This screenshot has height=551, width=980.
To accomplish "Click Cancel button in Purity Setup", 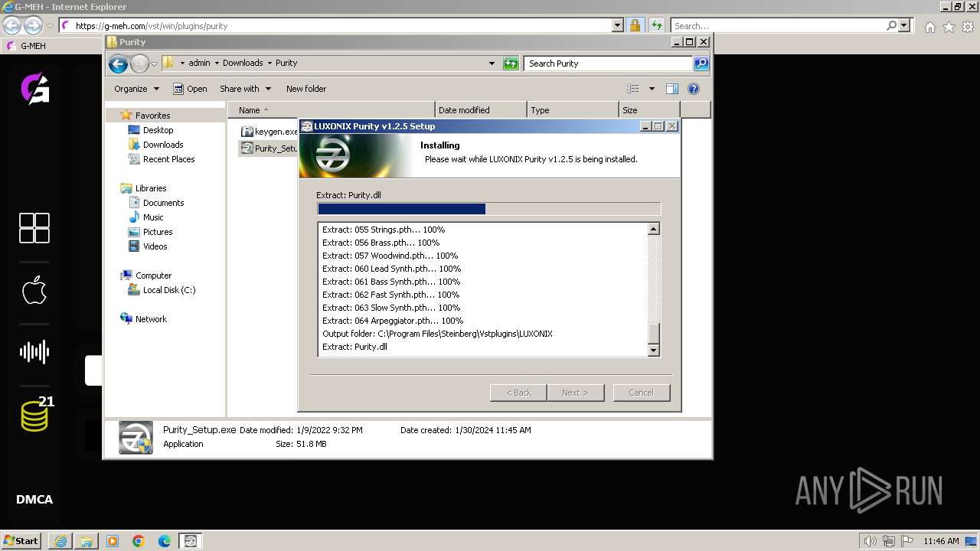I will 641,393.
